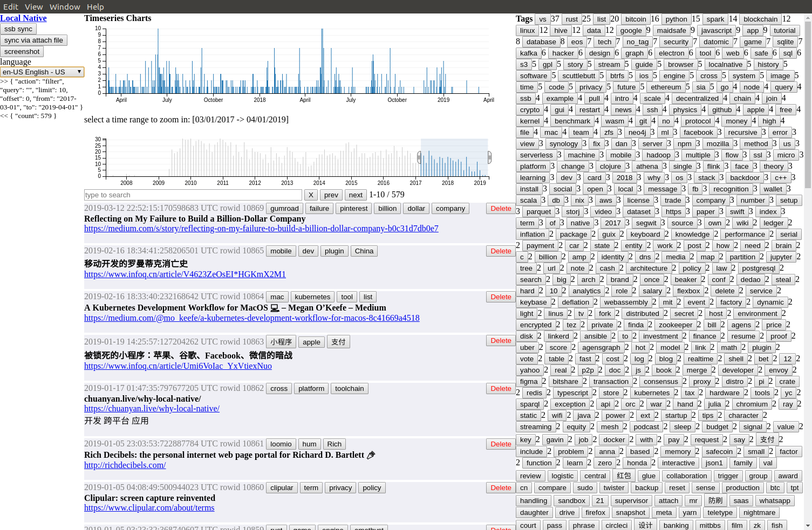This screenshot has height=530, width=812.
Task: Open the Rich Decibels web page link
Action: point(125,465)
